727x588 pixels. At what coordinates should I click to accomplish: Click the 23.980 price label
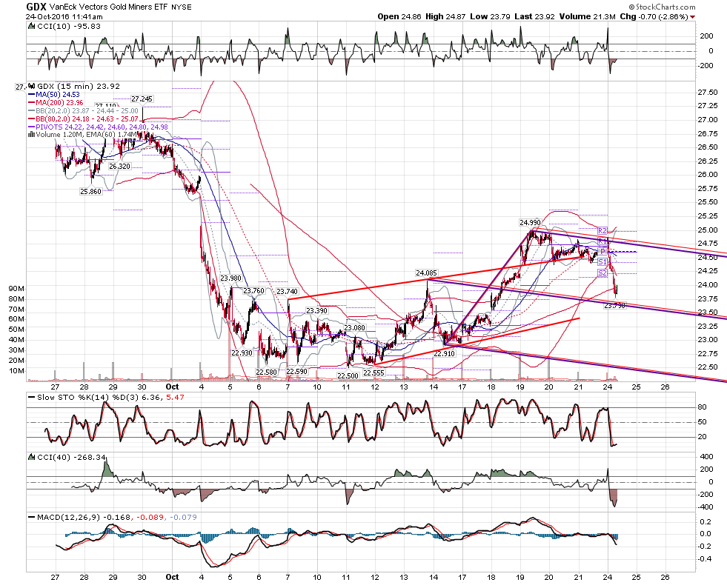click(x=230, y=278)
